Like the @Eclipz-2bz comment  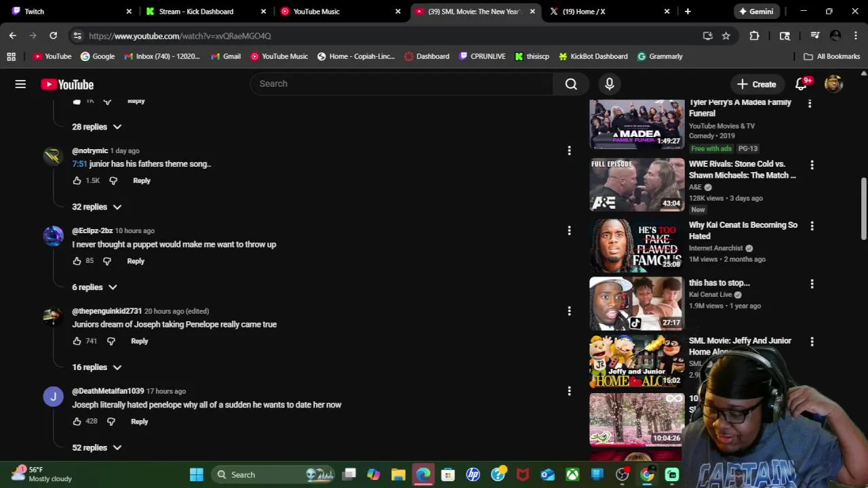click(x=77, y=261)
